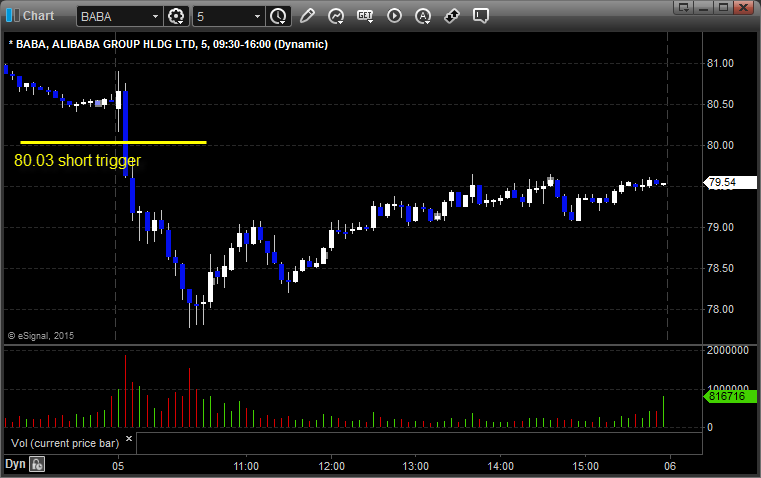Expand the BABA symbol dropdown
Image resolution: width=761 pixels, height=478 pixels.
(154, 16)
